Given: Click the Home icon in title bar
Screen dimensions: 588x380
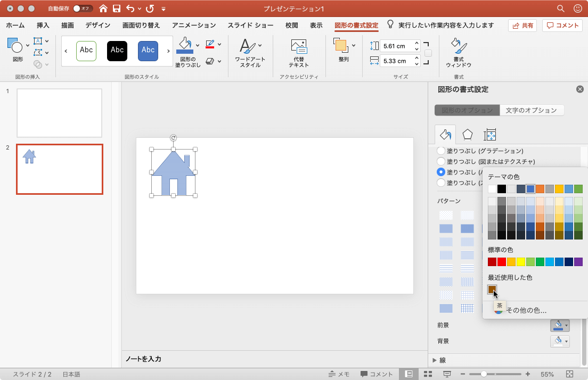Looking at the screenshot, I should click(x=103, y=9).
